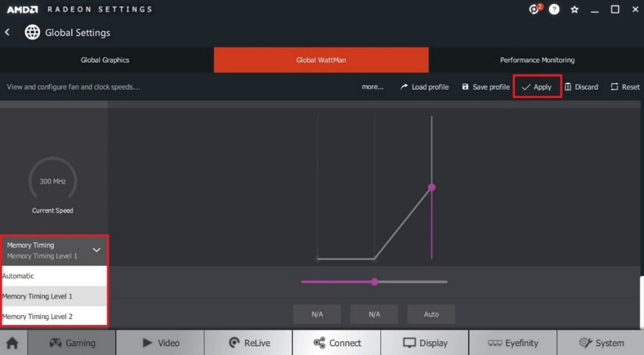Click the first N/A value box
This screenshot has height=355, width=644.
317,314
